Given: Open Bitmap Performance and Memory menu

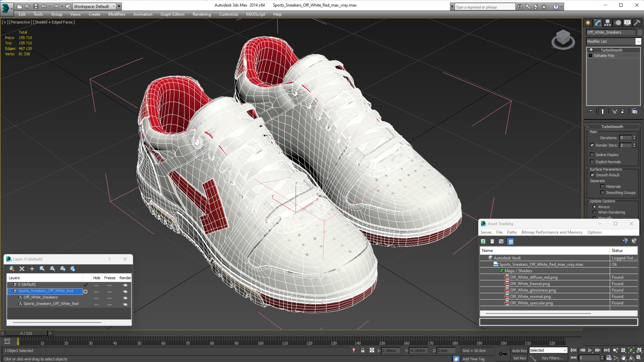Looking at the screenshot, I should (x=552, y=232).
